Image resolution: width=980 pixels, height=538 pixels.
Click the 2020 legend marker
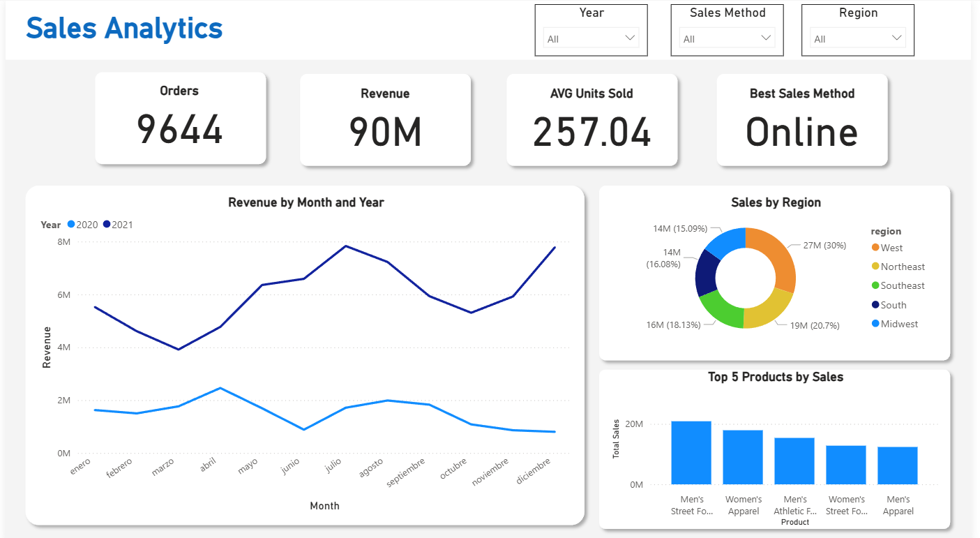coord(71,225)
